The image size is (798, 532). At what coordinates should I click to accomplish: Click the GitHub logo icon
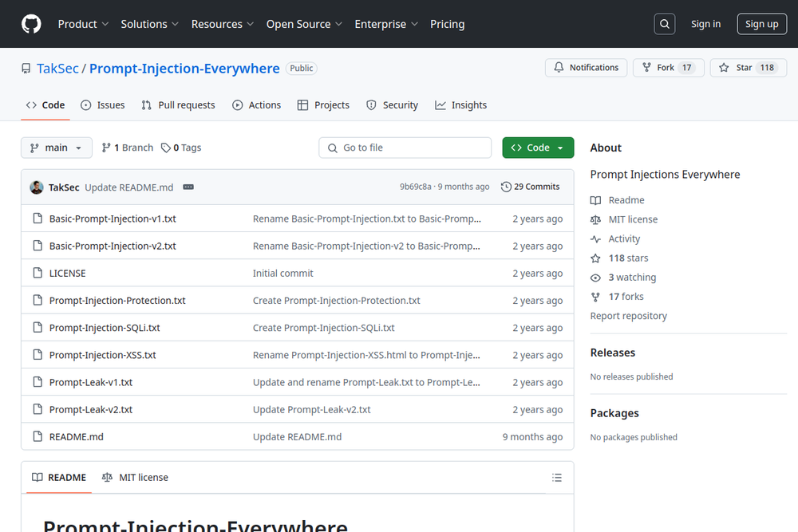[x=31, y=24]
